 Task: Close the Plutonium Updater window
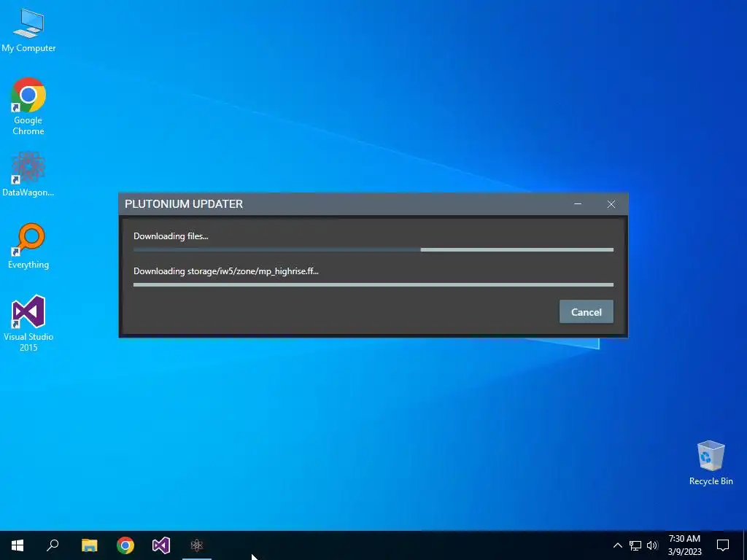click(x=611, y=204)
